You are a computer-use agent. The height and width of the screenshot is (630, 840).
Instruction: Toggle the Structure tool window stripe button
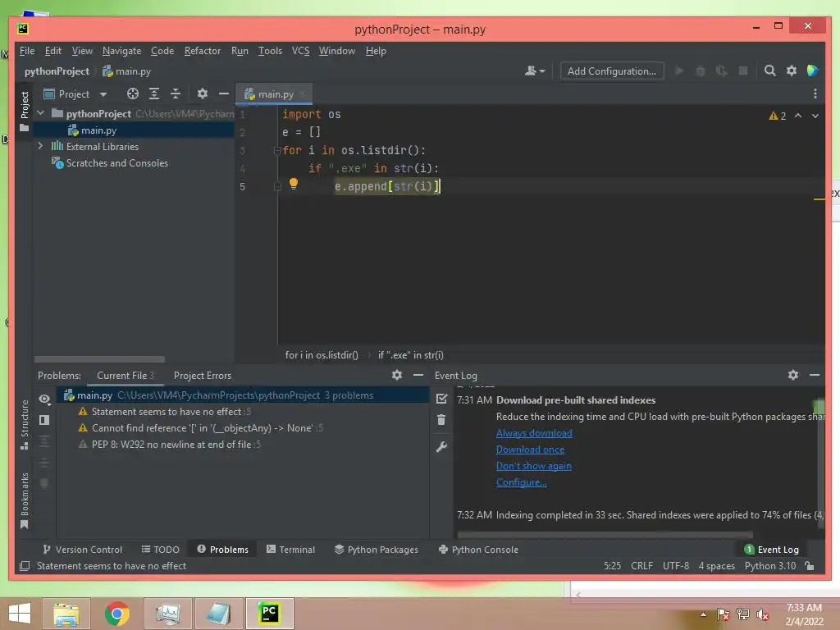click(24, 424)
